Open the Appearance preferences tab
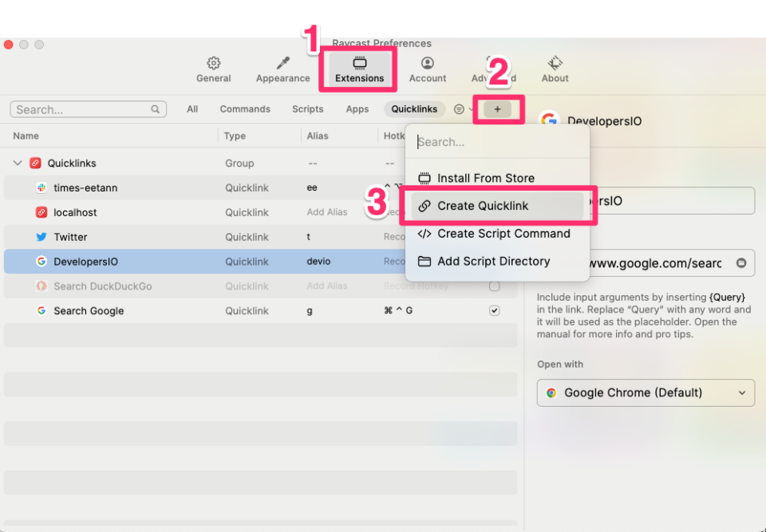This screenshot has height=532, width=766. pos(282,70)
